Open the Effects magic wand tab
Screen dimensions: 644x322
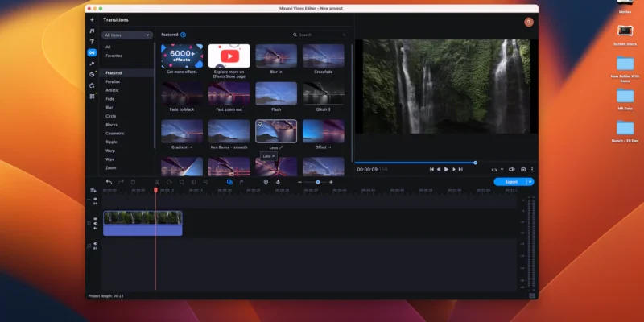92,64
